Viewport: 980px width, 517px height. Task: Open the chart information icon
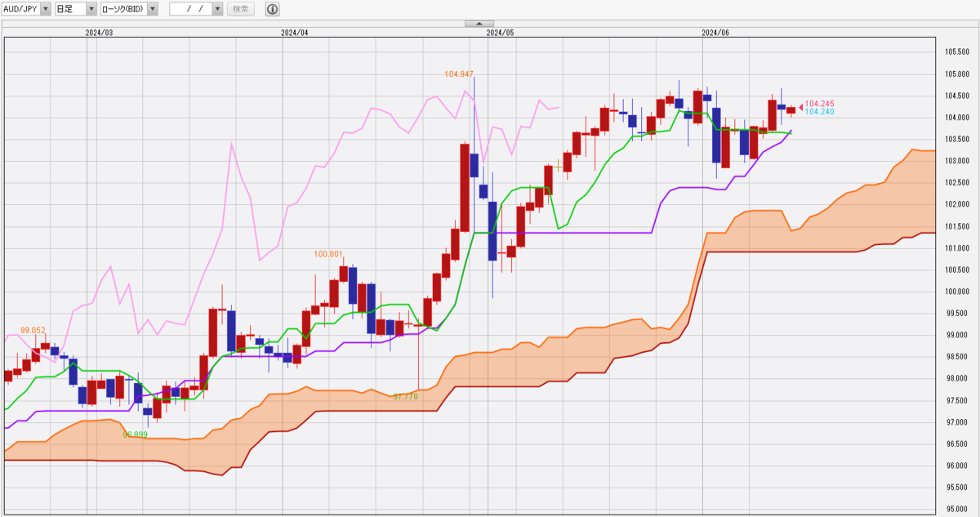273,9
